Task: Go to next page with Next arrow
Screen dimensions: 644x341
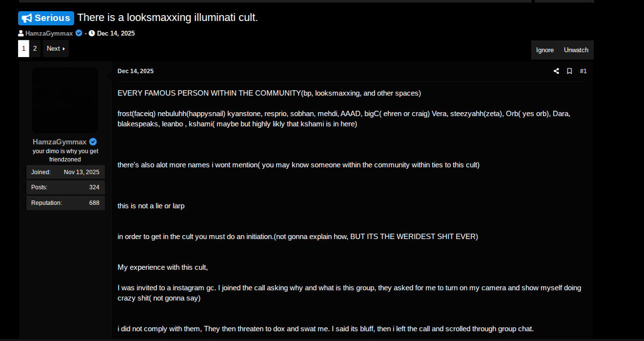Action: tap(56, 49)
